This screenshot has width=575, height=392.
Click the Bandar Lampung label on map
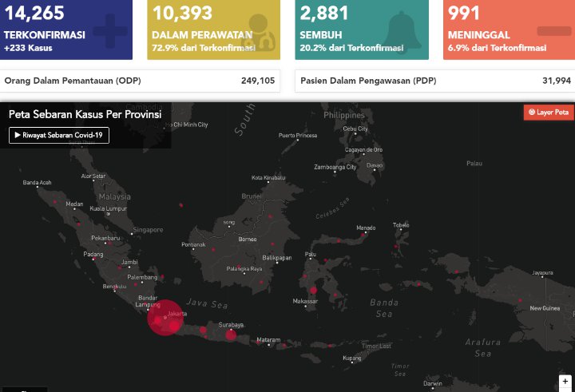click(x=148, y=301)
